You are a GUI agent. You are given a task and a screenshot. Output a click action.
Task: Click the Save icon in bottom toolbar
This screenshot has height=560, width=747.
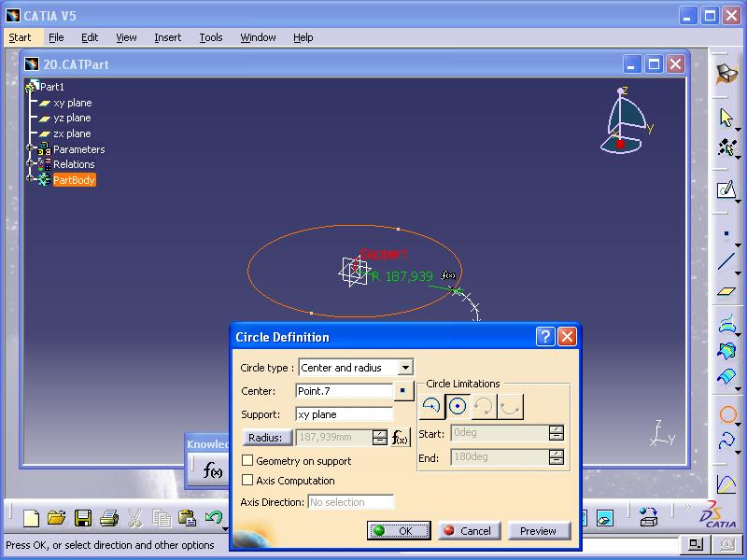pos(82,517)
